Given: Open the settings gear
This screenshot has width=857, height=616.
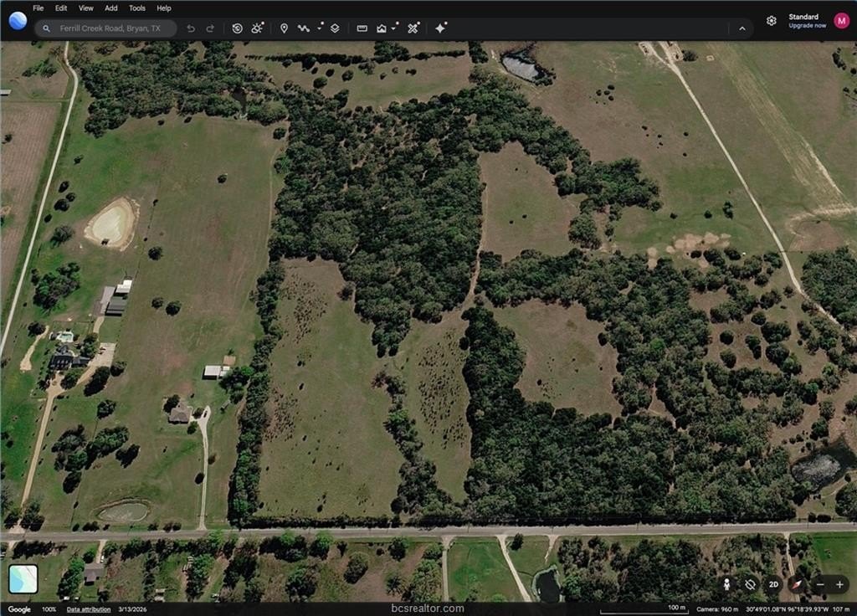Looking at the screenshot, I should tap(771, 21).
